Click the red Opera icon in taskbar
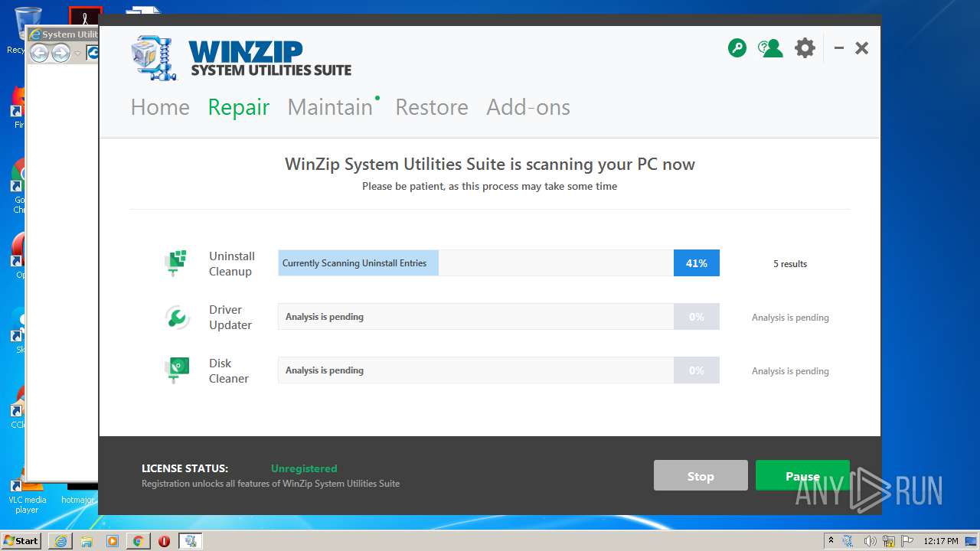The height and width of the screenshot is (551, 980). (164, 540)
